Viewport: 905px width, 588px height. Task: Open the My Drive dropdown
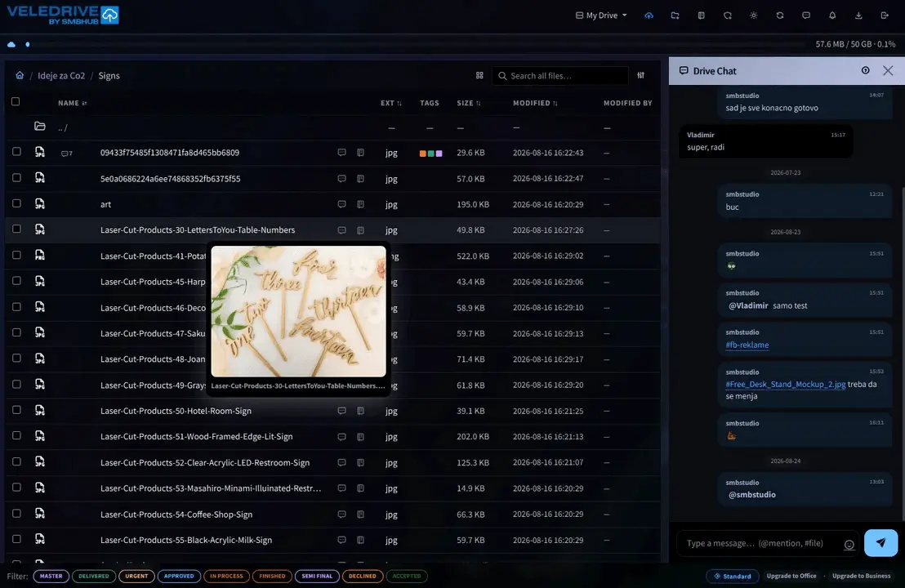click(x=601, y=16)
